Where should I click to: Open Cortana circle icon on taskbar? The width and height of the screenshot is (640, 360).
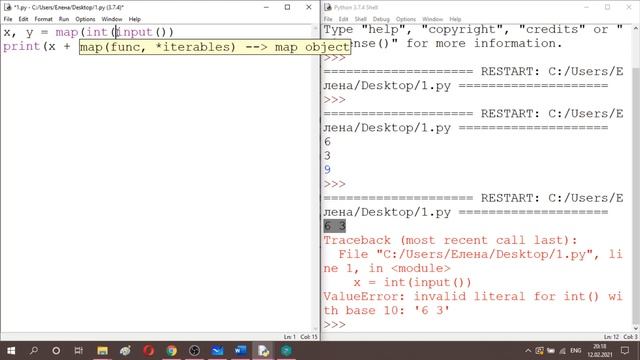56,351
